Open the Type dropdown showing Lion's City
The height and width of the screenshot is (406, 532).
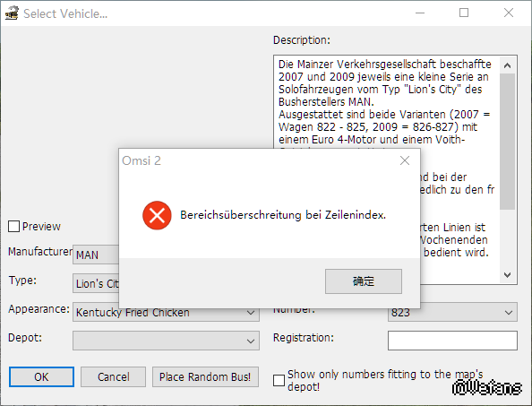click(x=96, y=283)
